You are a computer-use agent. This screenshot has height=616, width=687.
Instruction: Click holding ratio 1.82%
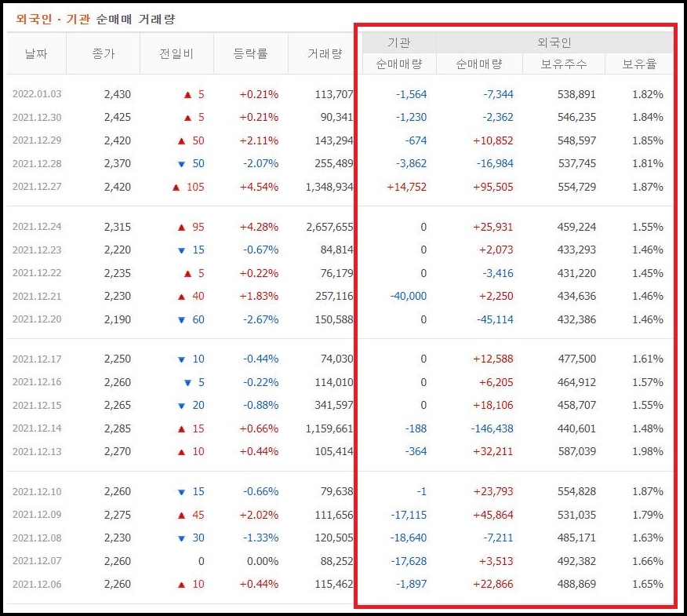pyautogui.click(x=647, y=94)
